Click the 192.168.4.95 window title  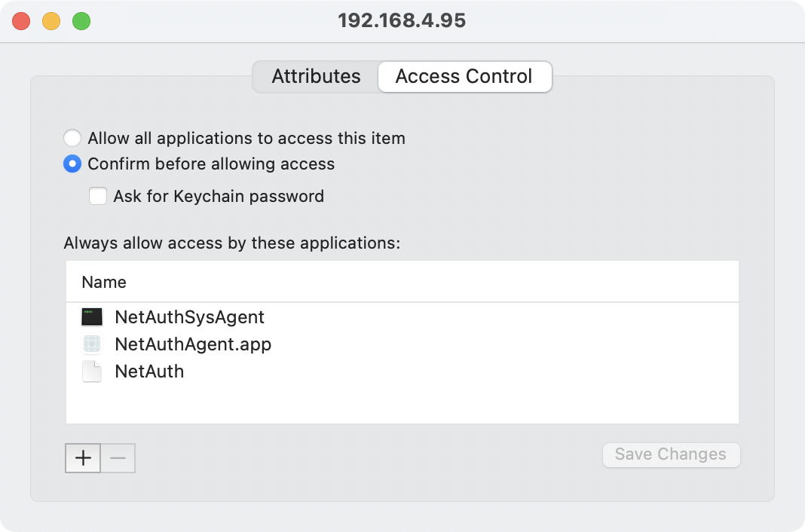click(x=402, y=21)
